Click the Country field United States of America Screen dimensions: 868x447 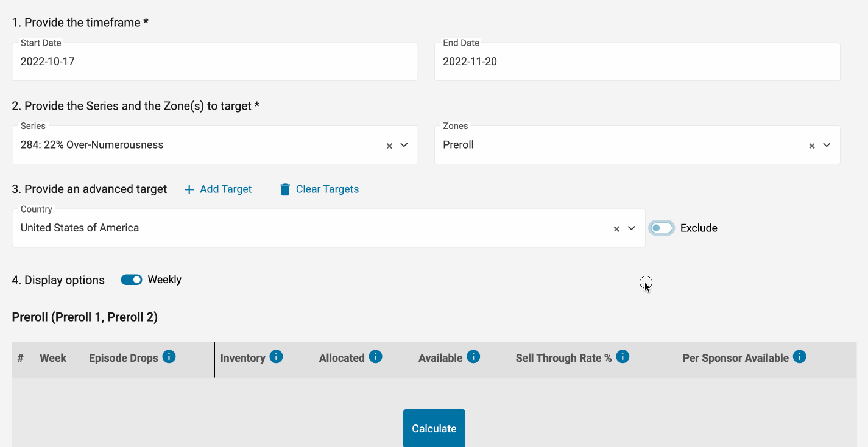pyautogui.click(x=80, y=228)
